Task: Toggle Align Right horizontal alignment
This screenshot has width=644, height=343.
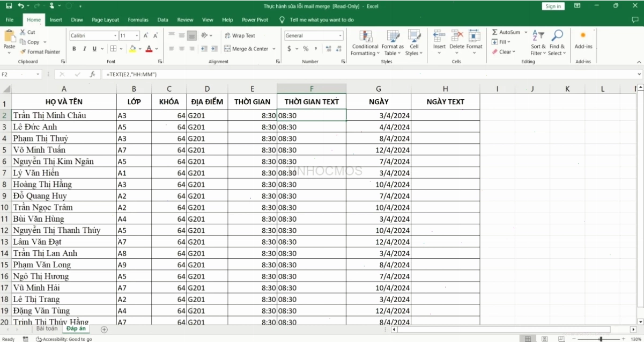Action: tap(192, 48)
